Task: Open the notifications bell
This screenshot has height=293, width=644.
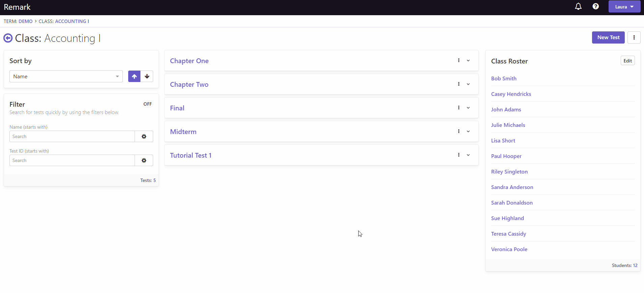Action: click(x=578, y=6)
